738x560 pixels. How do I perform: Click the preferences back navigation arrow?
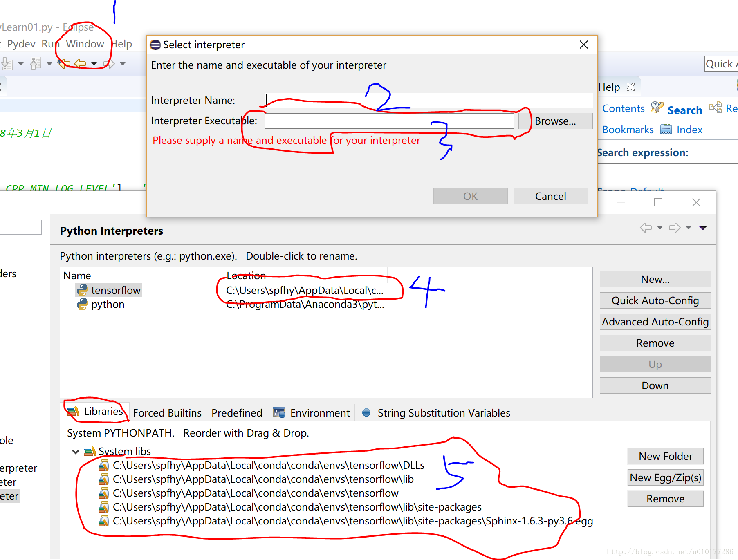coord(646,228)
